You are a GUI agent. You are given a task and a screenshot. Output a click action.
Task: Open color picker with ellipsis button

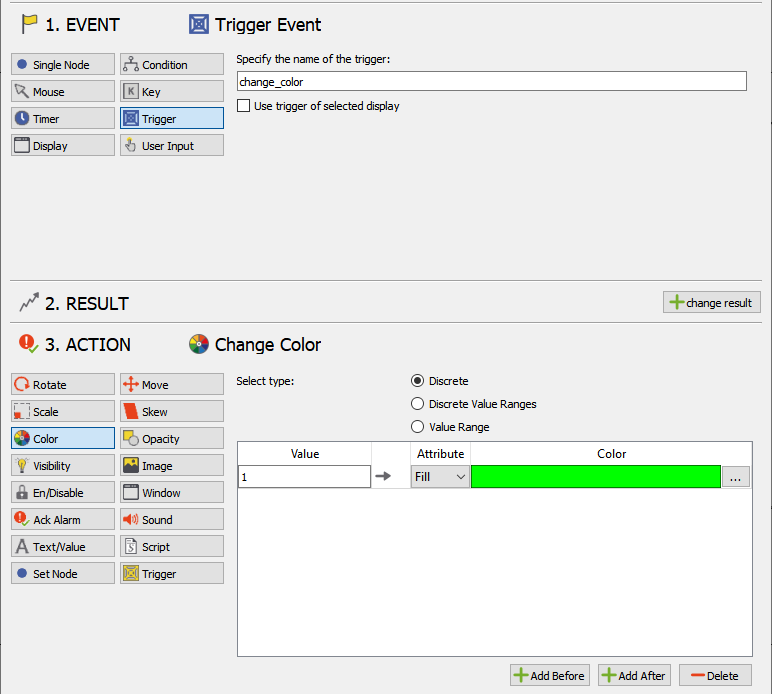[736, 478]
